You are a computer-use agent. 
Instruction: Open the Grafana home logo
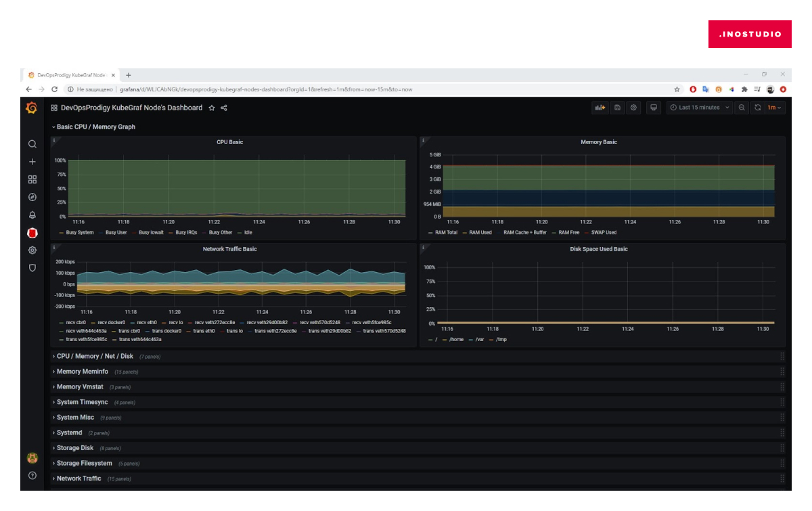[31, 108]
